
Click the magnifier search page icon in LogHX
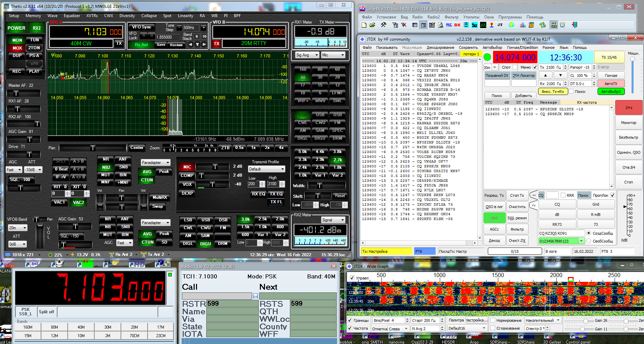(x=440, y=25)
